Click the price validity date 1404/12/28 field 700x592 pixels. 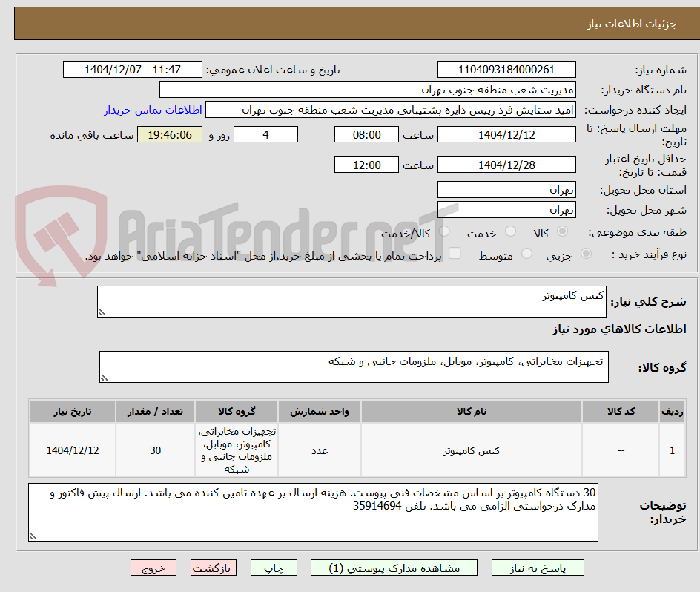click(x=506, y=165)
